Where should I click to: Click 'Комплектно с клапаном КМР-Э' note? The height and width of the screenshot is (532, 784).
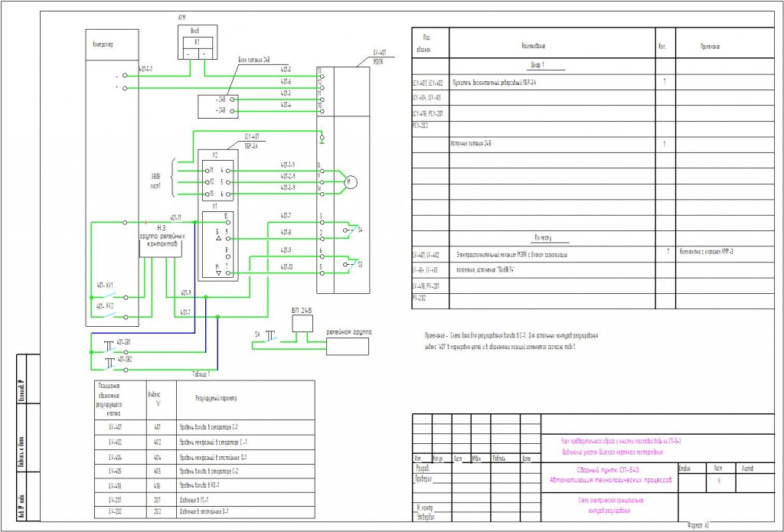click(707, 253)
